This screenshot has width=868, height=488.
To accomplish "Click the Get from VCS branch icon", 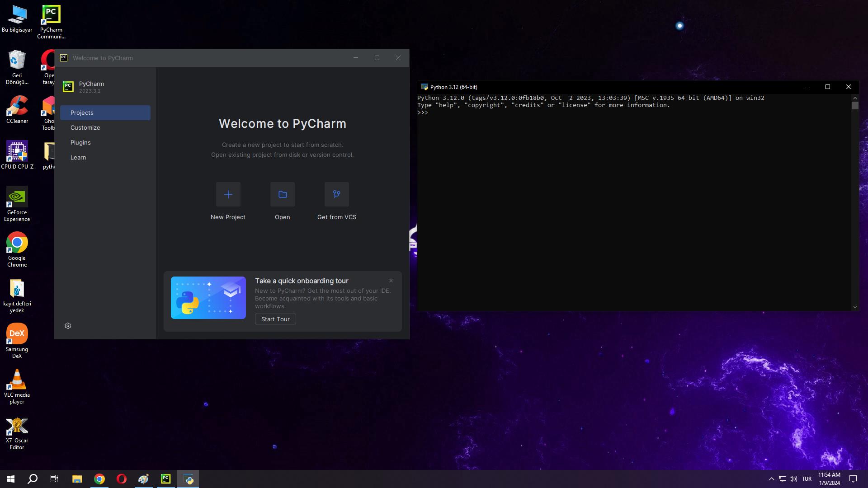I will point(337,194).
